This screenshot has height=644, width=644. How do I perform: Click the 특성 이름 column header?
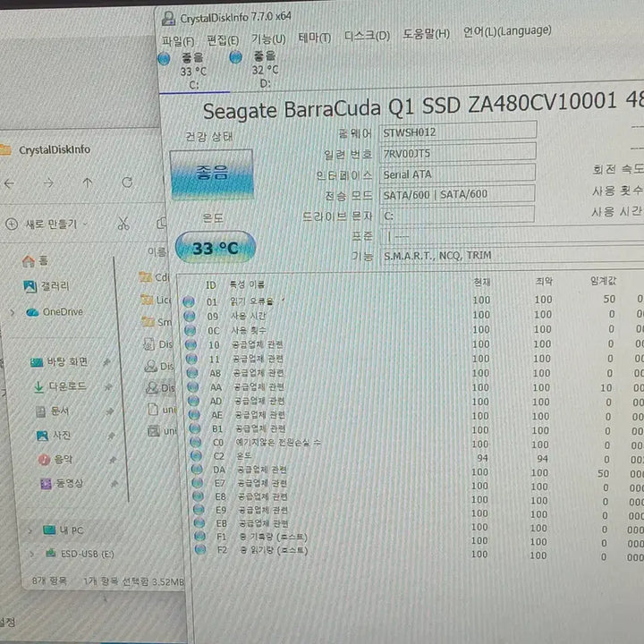point(247,284)
